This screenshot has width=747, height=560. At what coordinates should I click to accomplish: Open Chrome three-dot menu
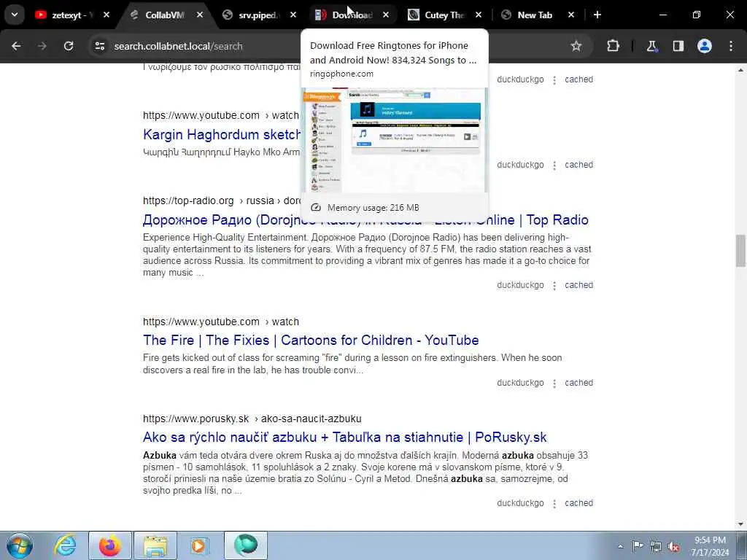pos(731,46)
